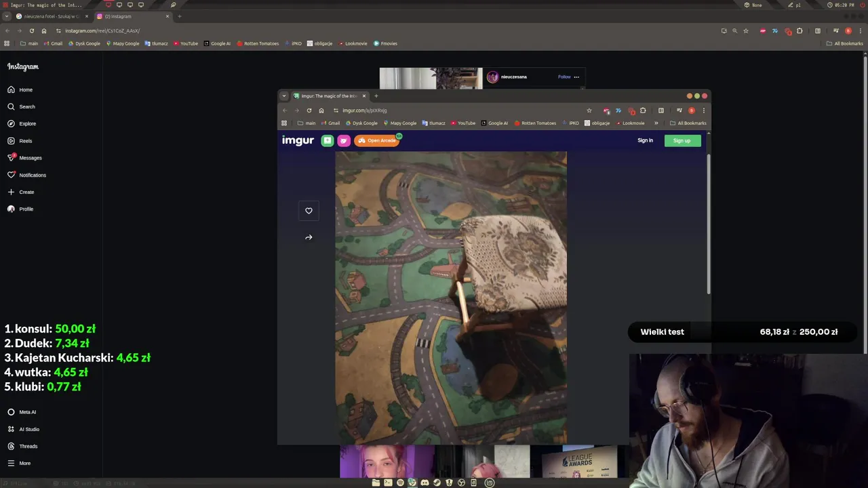Click AdBlock Plus extension in back window
The height and width of the screenshot is (488, 868).
[763, 30]
